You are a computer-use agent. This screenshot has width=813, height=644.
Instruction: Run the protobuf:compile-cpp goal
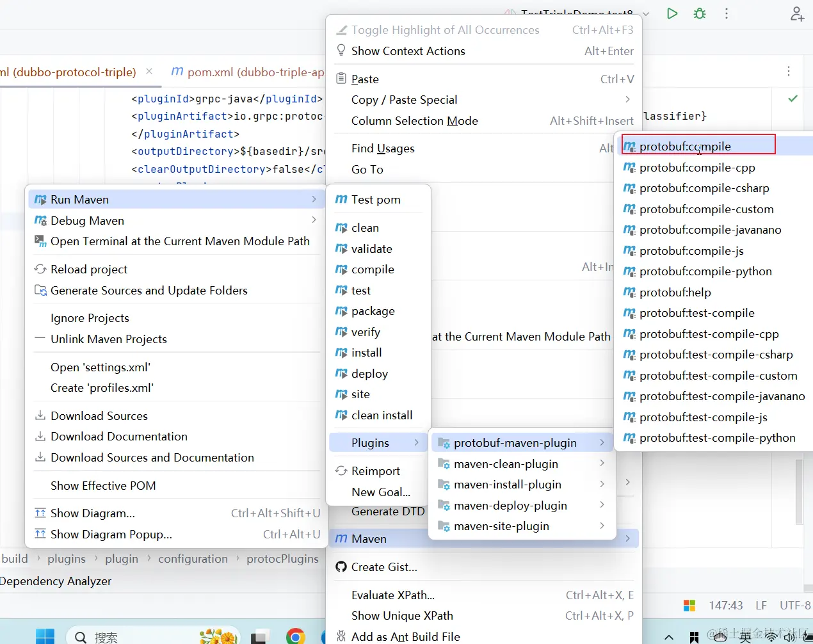click(x=715, y=168)
